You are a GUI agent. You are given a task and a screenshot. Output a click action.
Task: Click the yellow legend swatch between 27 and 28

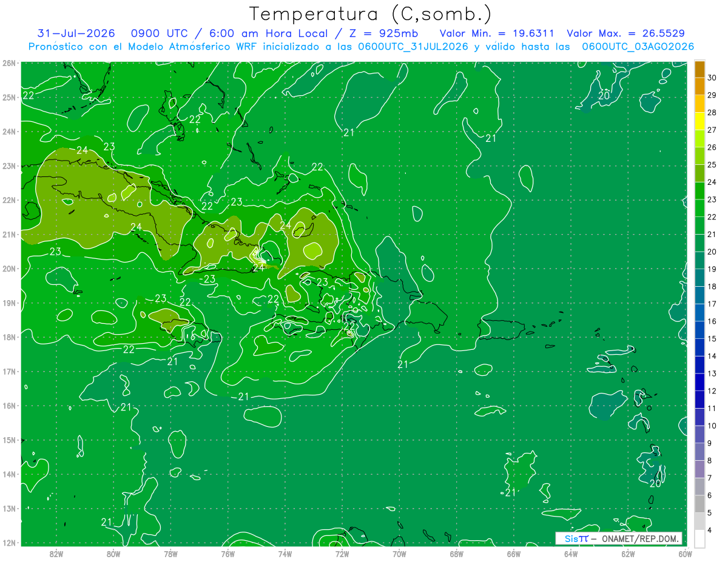point(699,121)
